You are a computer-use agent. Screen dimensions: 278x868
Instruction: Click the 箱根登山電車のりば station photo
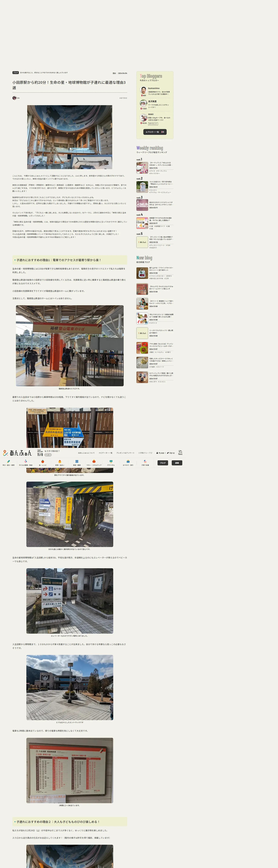(70, 346)
